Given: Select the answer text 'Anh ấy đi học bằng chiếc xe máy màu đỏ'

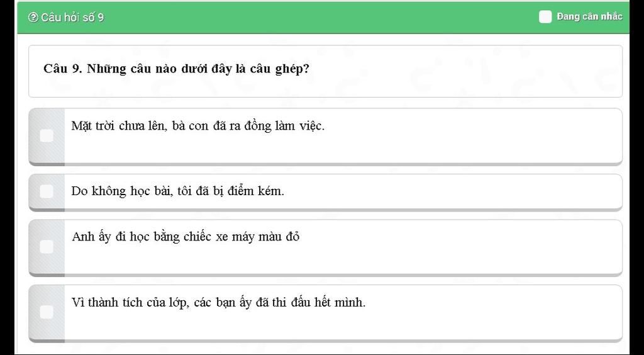Looking at the screenshot, I should click(x=186, y=237).
